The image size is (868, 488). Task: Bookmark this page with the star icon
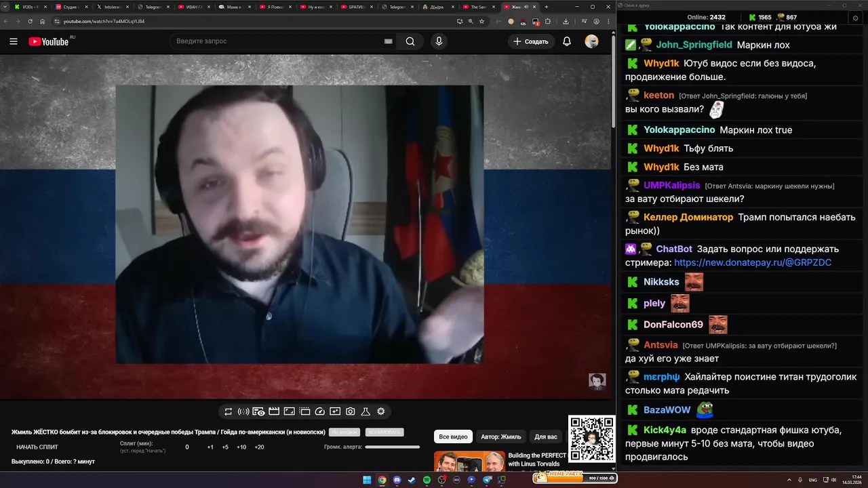tap(481, 21)
